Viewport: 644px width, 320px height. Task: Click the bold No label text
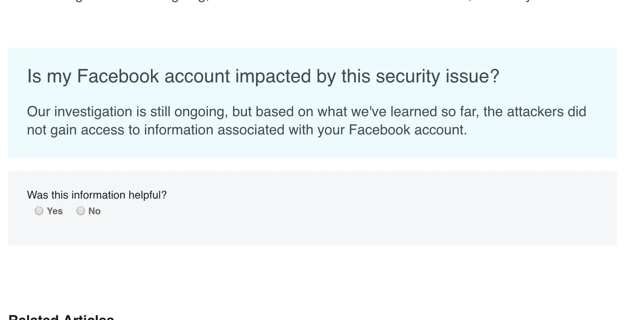pos(94,211)
